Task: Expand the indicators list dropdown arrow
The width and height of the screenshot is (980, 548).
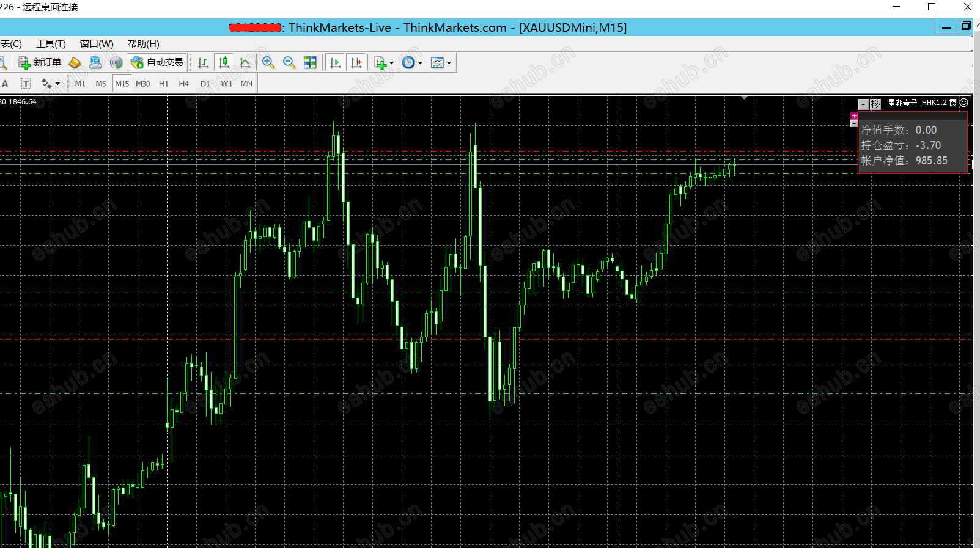Action: pos(391,63)
